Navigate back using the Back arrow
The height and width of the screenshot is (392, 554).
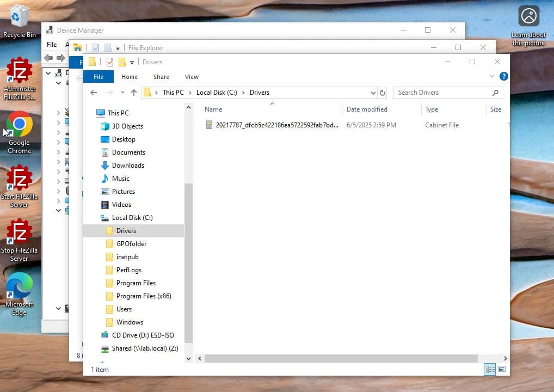(94, 93)
